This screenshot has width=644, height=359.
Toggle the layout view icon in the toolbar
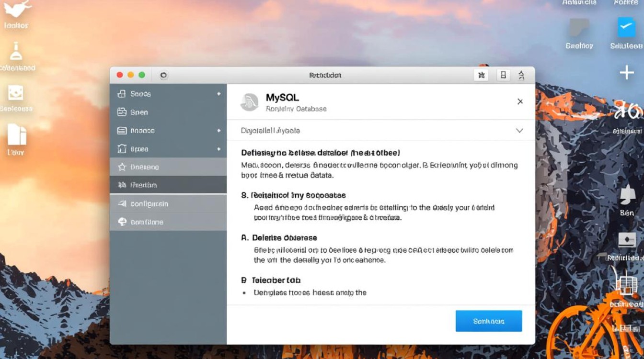point(503,75)
